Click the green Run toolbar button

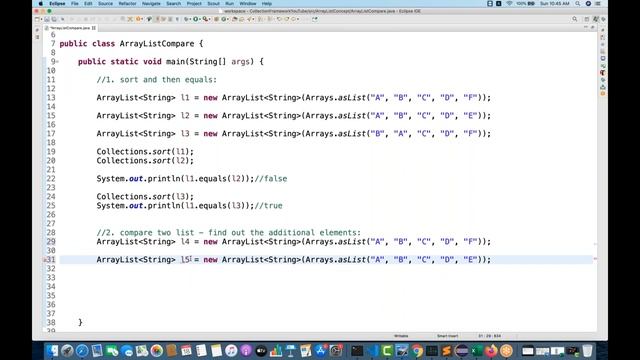196,19
